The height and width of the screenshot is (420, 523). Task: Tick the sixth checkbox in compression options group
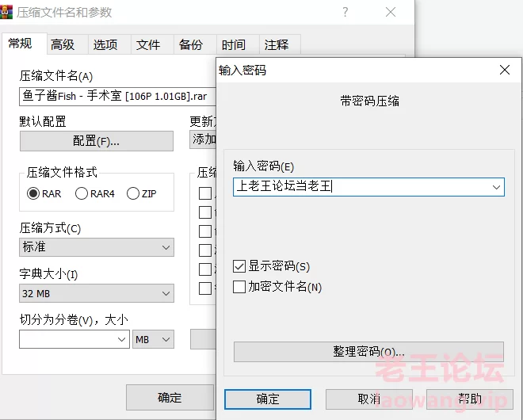[205, 288]
